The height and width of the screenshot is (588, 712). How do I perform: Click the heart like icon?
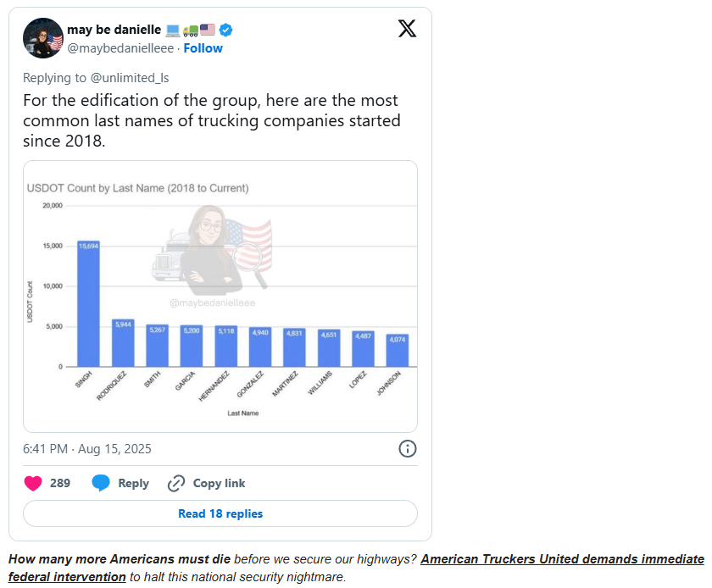(x=33, y=483)
